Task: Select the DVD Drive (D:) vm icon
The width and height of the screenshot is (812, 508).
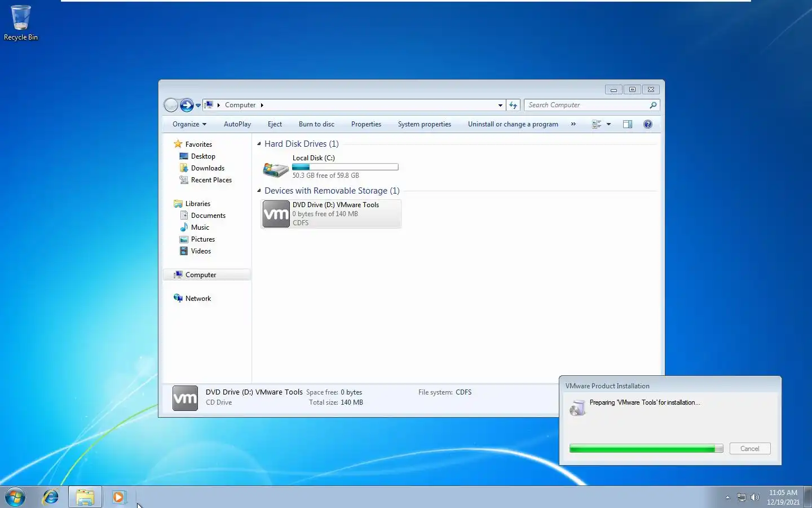Action: [276, 214]
